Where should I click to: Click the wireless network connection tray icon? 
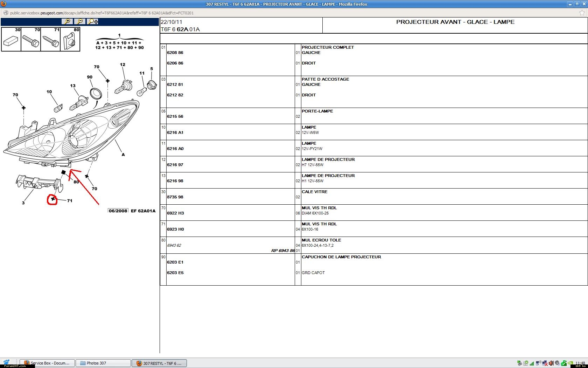(x=538, y=363)
